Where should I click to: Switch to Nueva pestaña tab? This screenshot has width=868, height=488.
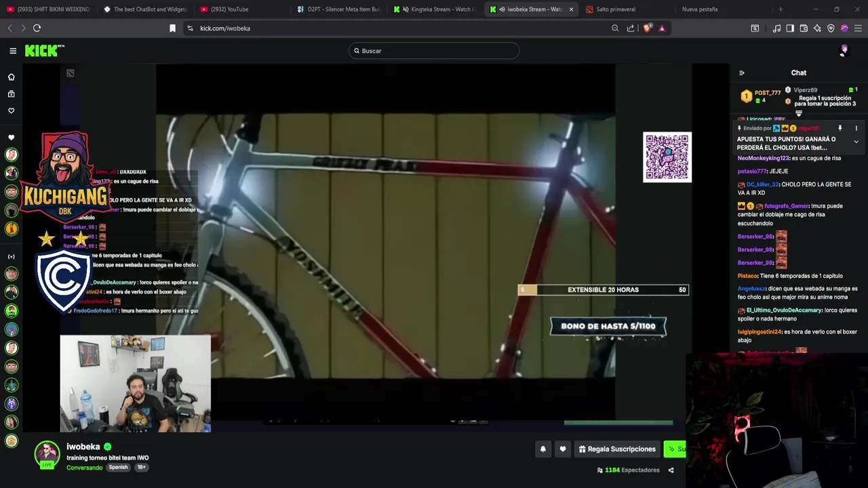coord(726,9)
